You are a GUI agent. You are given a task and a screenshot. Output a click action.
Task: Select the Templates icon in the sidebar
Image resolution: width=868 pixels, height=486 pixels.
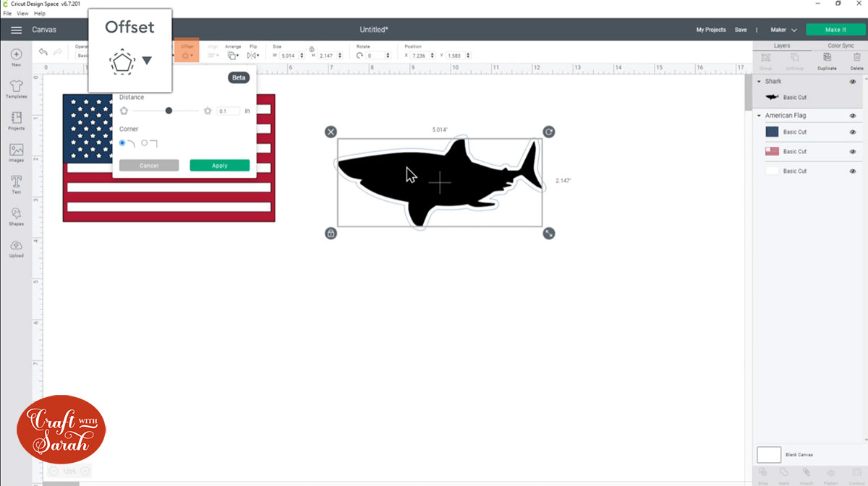(15, 88)
